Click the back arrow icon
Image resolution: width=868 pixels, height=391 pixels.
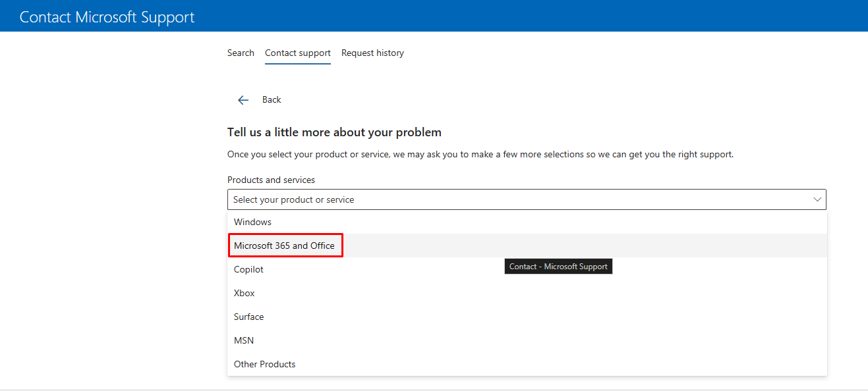pos(243,100)
